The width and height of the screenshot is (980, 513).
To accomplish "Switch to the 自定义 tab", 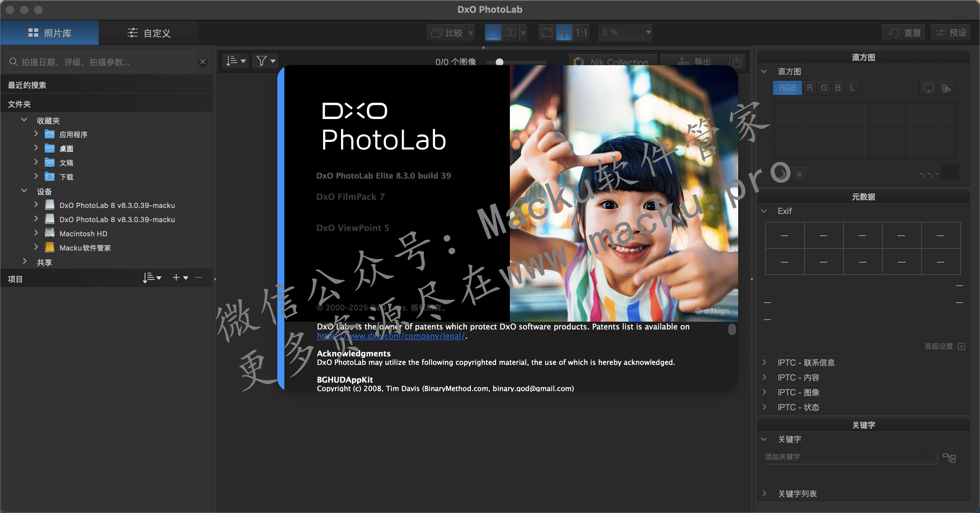I will pos(149,33).
